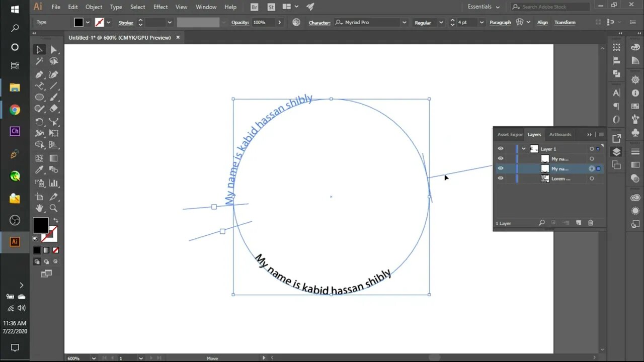Click the Align button

(x=542, y=23)
